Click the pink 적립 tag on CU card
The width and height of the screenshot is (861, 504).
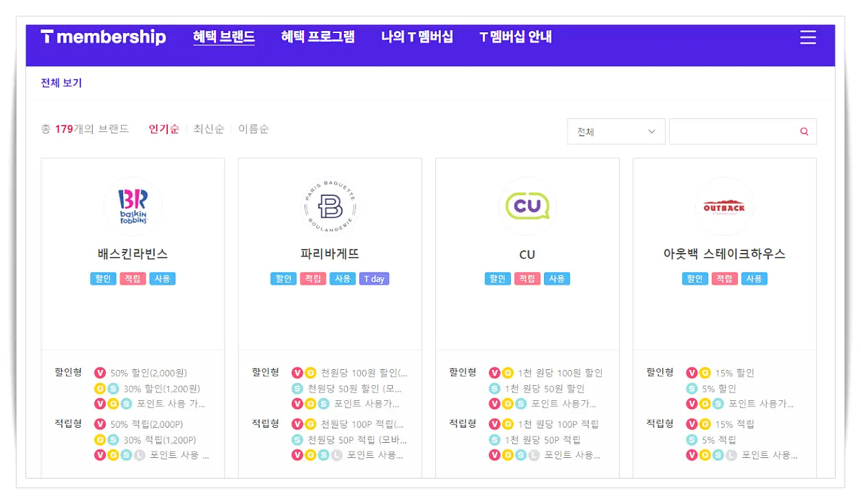527,278
